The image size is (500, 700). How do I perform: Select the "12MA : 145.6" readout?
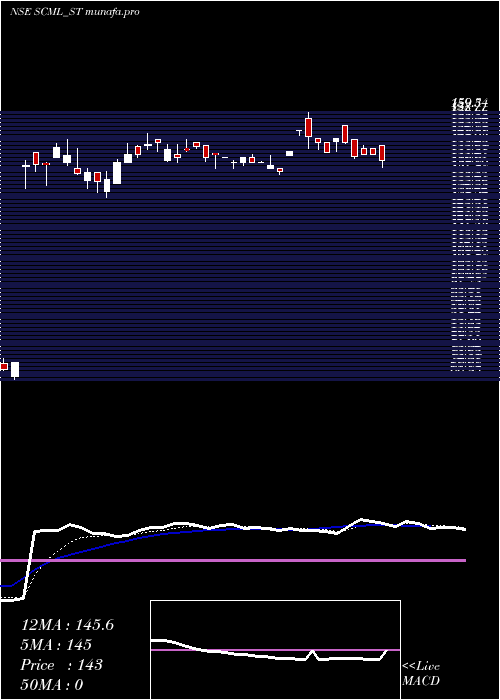[67, 625]
